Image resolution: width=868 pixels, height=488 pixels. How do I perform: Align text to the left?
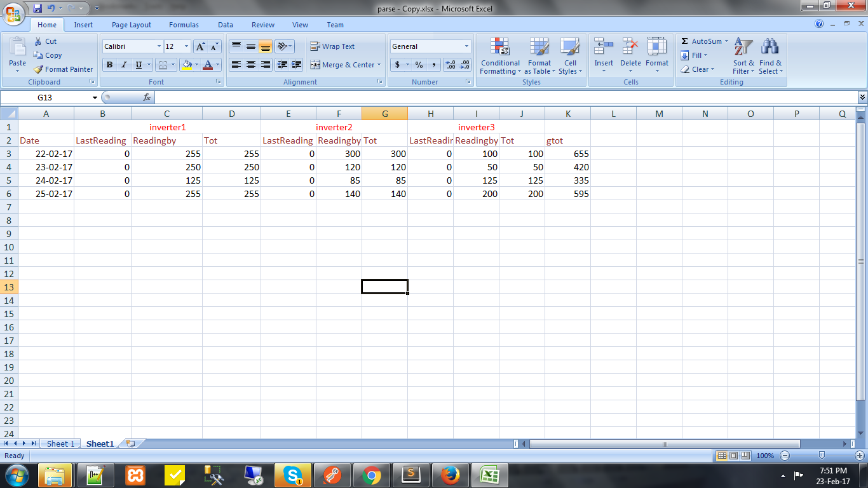[x=236, y=65]
